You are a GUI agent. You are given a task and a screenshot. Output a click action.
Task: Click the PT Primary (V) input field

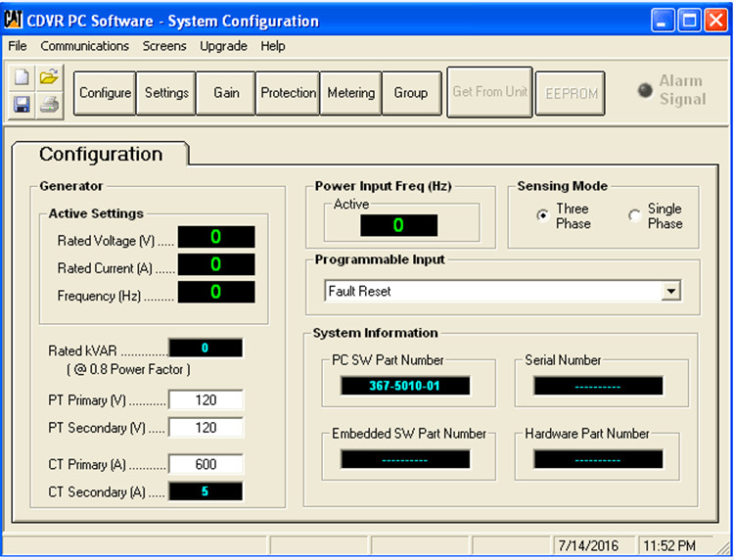(x=206, y=399)
